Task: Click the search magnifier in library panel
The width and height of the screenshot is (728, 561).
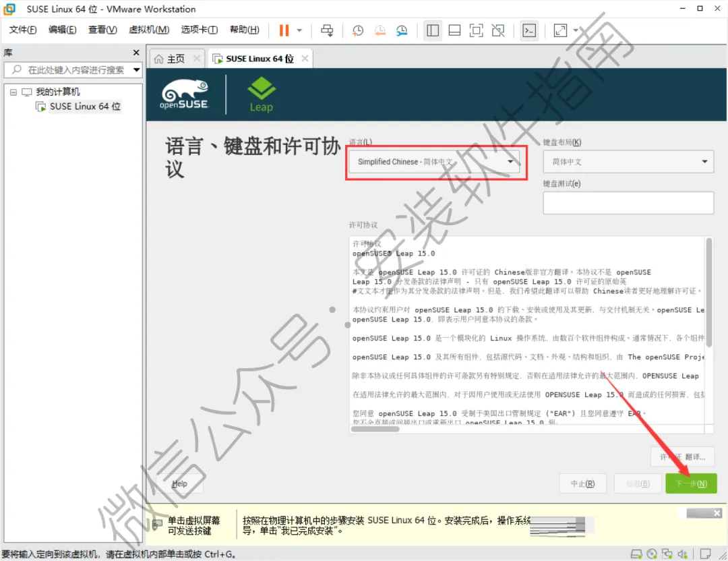Action: point(17,69)
